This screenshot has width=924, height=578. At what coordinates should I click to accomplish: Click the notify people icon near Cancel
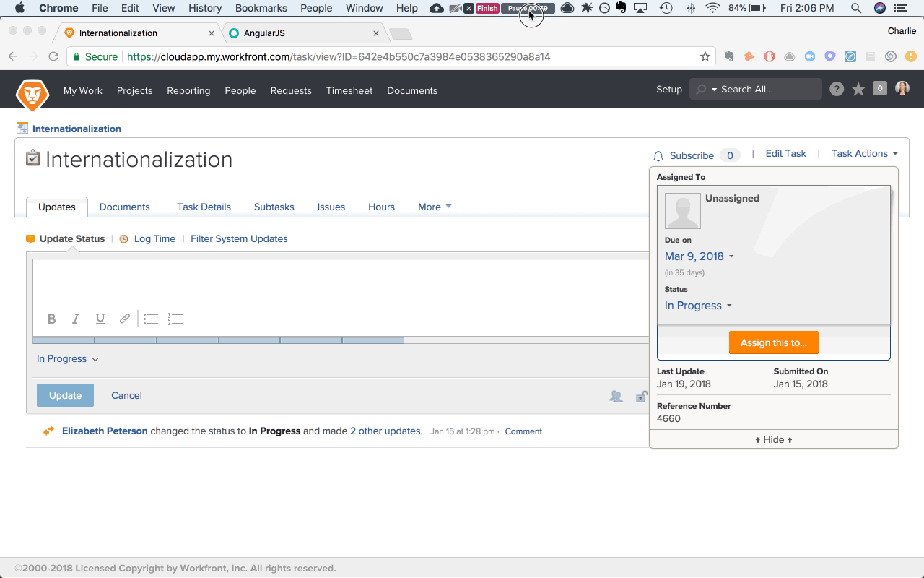(616, 396)
